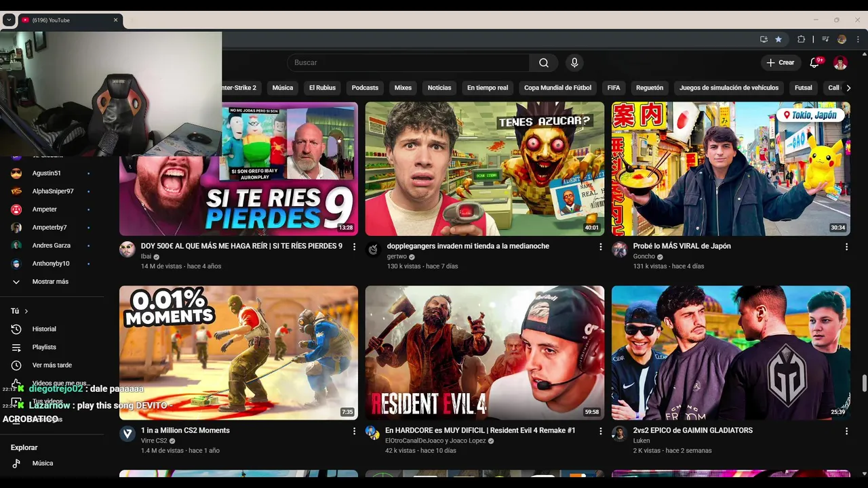Select the Reguetón chip
The height and width of the screenshot is (488, 868).
click(x=650, y=87)
